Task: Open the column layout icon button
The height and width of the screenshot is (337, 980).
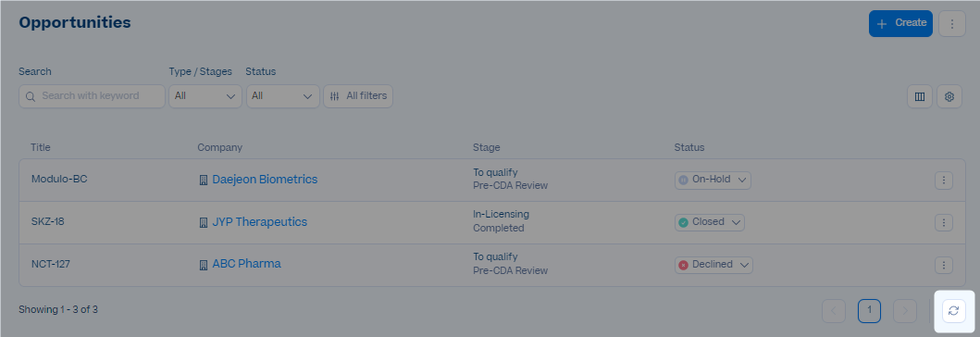Action: [x=919, y=97]
